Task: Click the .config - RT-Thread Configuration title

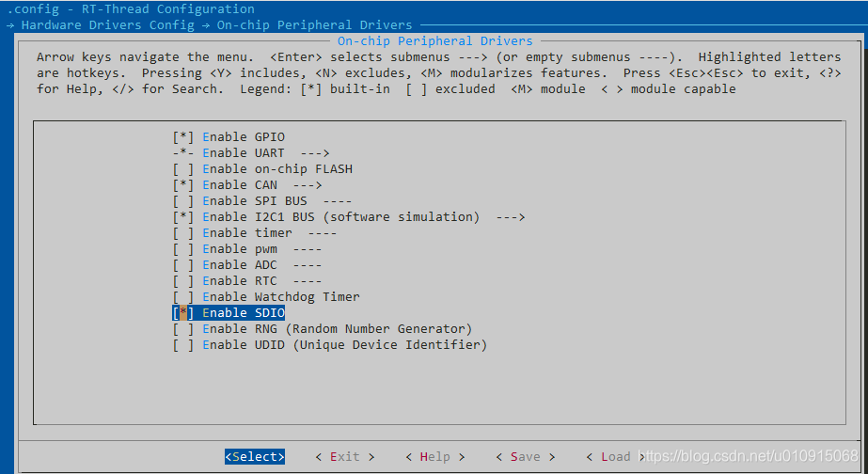Action: pyautogui.click(x=131, y=8)
